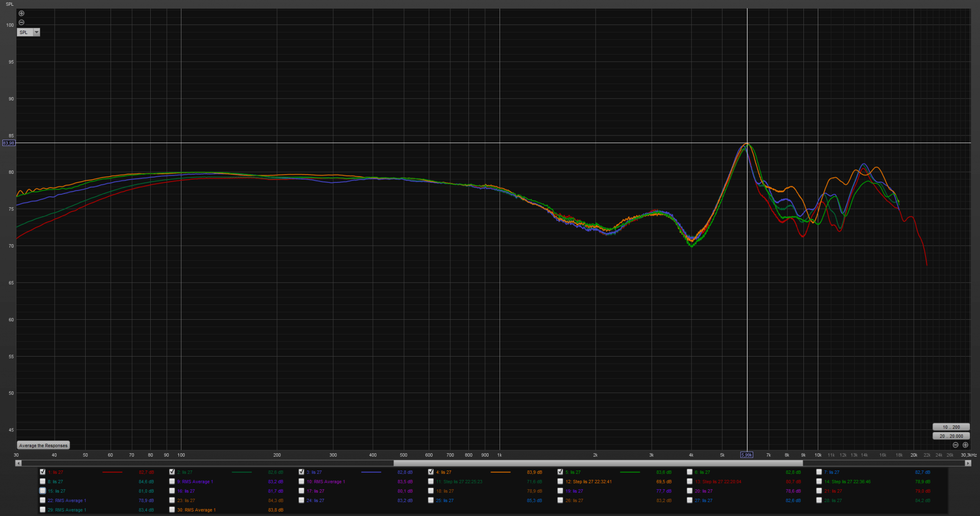980x516 pixels.
Task: Click the horizontal zoom-in icon near frequency axis
Action: pyautogui.click(x=965, y=445)
